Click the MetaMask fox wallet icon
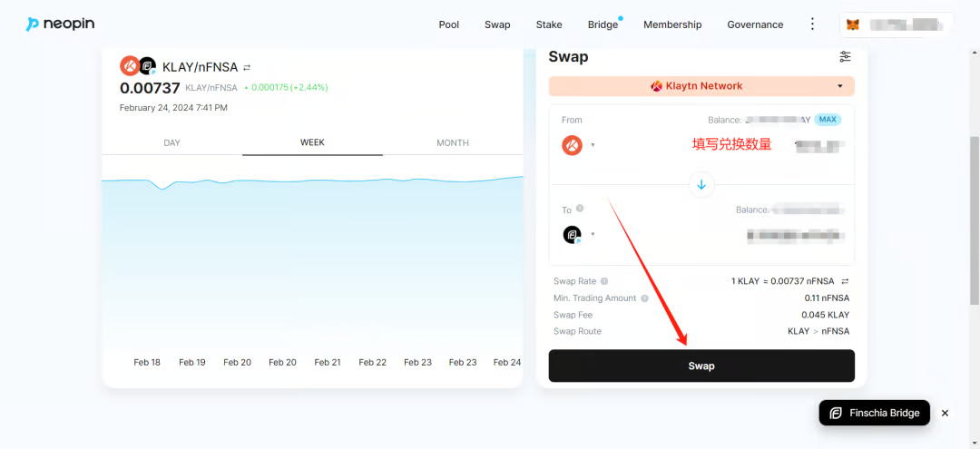 point(853,25)
